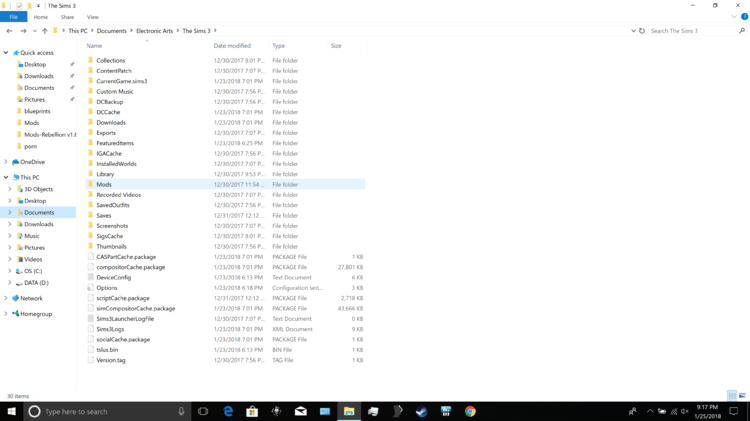Click Documents in the address breadcrumb

(112, 31)
